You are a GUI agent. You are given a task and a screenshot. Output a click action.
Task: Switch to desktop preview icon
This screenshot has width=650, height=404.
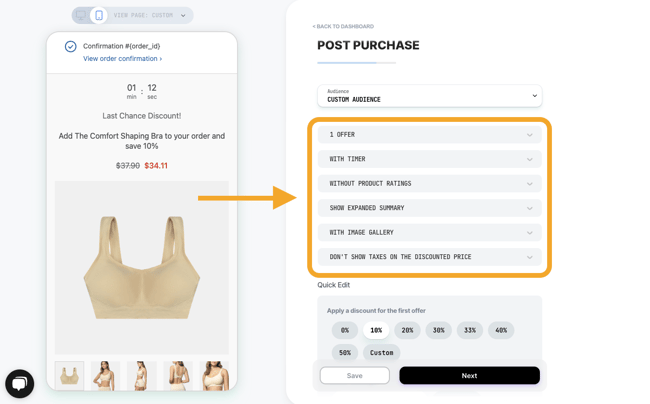81,15
